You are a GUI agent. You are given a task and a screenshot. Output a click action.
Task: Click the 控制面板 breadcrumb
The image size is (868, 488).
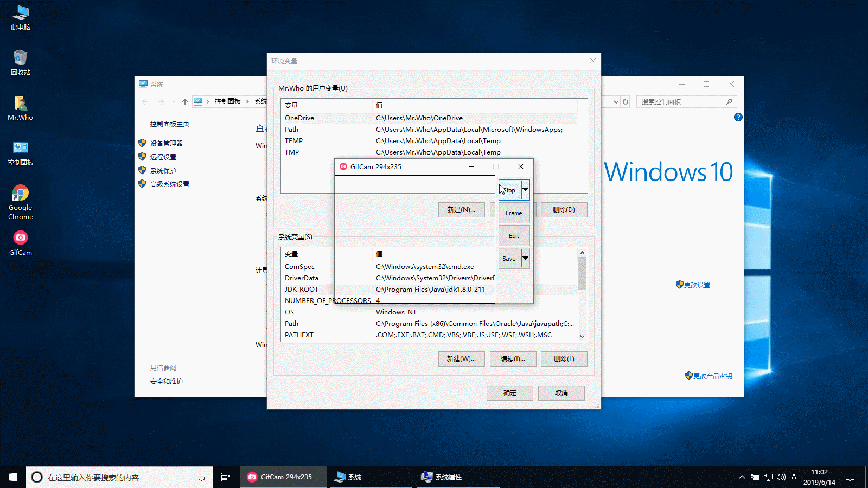tap(228, 101)
